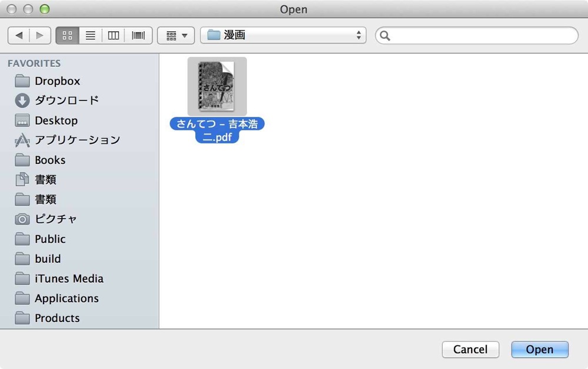Click the Cancel button
Screen dimensions: 588x369
click(x=470, y=350)
